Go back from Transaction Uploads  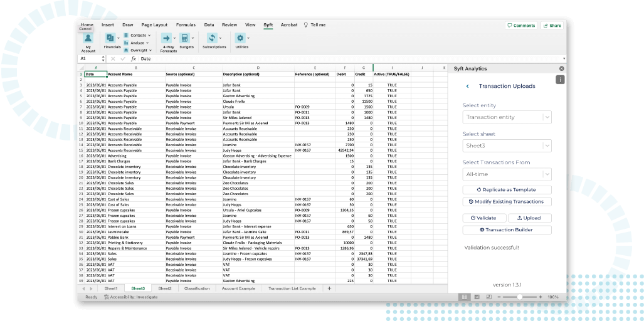(x=467, y=86)
